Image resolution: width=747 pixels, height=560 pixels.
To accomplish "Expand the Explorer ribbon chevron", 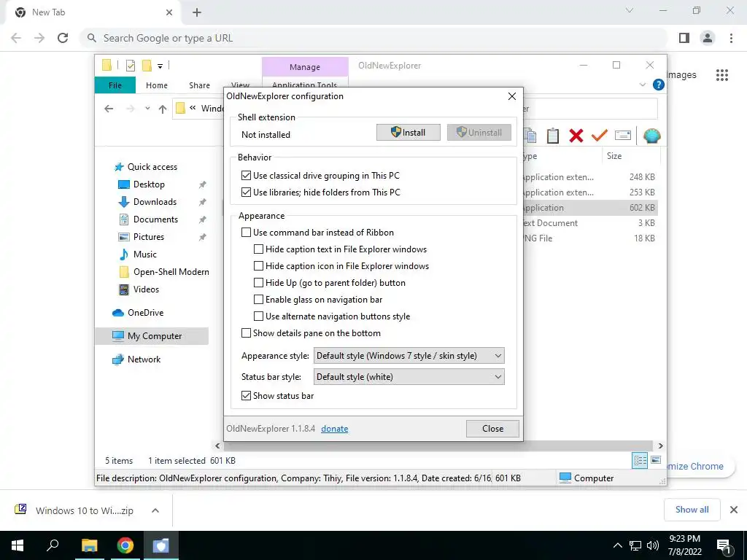I will pyautogui.click(x=642, y=85).
